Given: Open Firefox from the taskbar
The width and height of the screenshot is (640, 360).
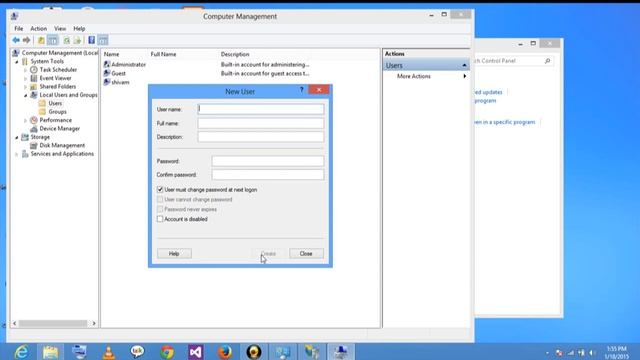Looking at the screenshot, I should tap(224, 351).
